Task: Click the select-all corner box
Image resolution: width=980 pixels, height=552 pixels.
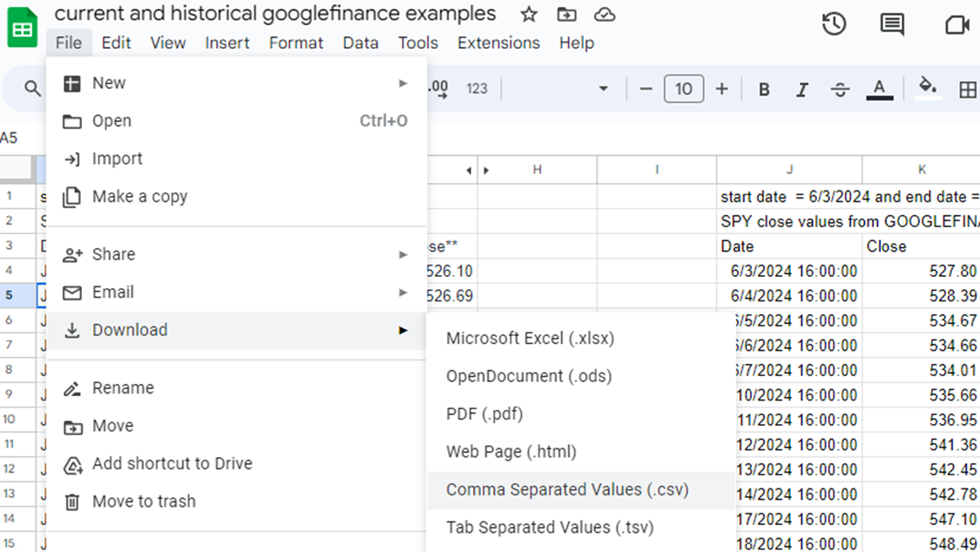Action: [16, 169]
